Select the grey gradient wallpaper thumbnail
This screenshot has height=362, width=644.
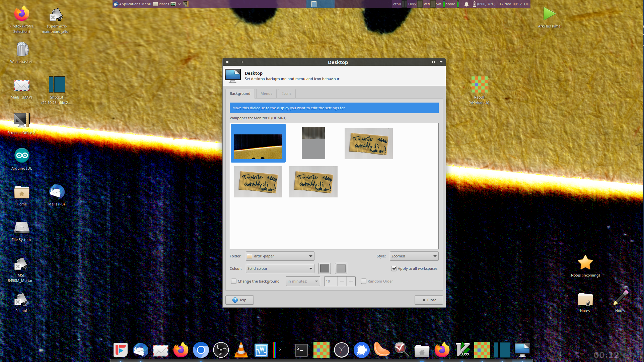[x=313, y=143]
